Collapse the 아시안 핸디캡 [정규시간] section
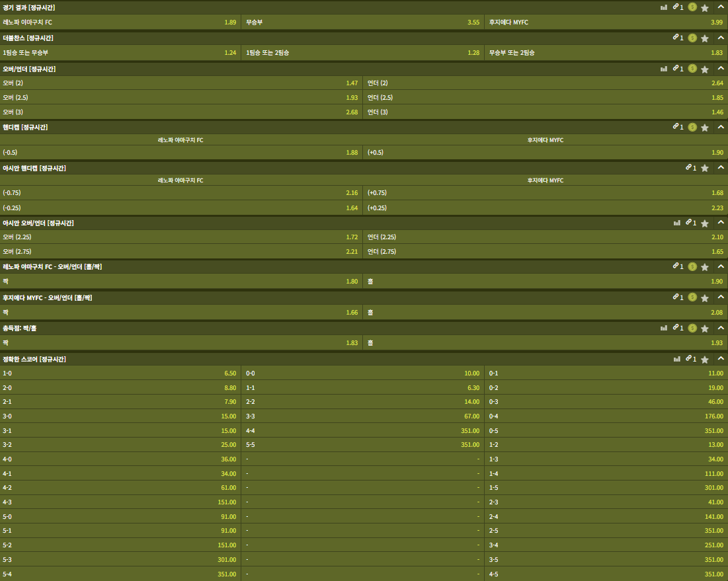Image resolution: width=728 pixels, height=581 pixels. (x=721, y=168)
